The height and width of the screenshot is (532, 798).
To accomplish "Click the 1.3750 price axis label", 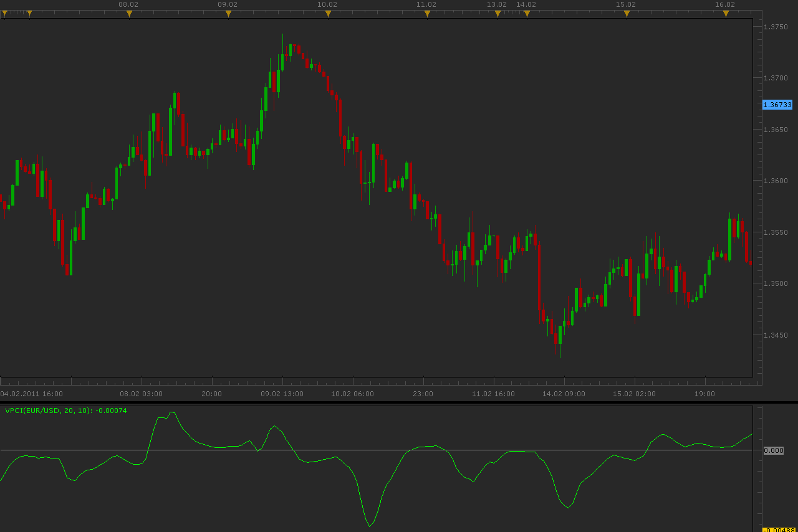I will coord(776,27).
